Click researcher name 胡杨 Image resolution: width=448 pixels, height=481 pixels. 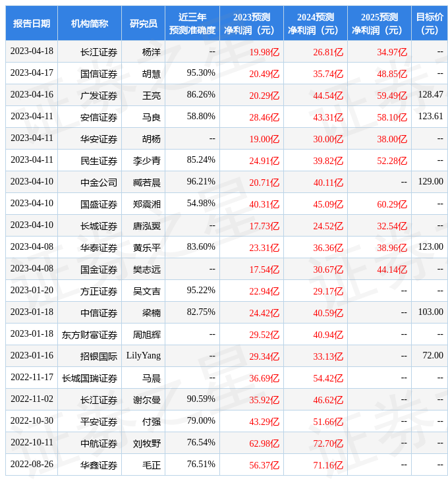pos(152,139)
